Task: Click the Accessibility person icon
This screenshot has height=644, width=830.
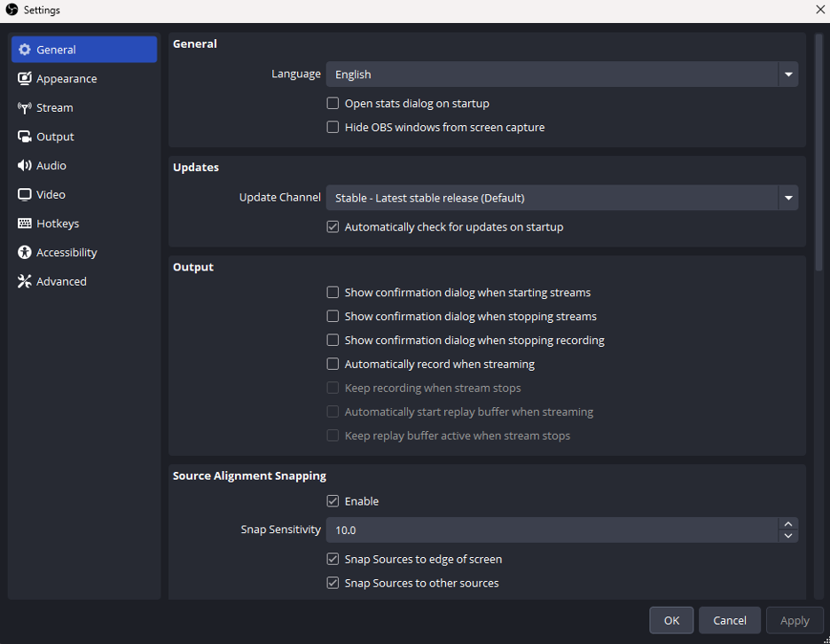Action: point(25,253)
